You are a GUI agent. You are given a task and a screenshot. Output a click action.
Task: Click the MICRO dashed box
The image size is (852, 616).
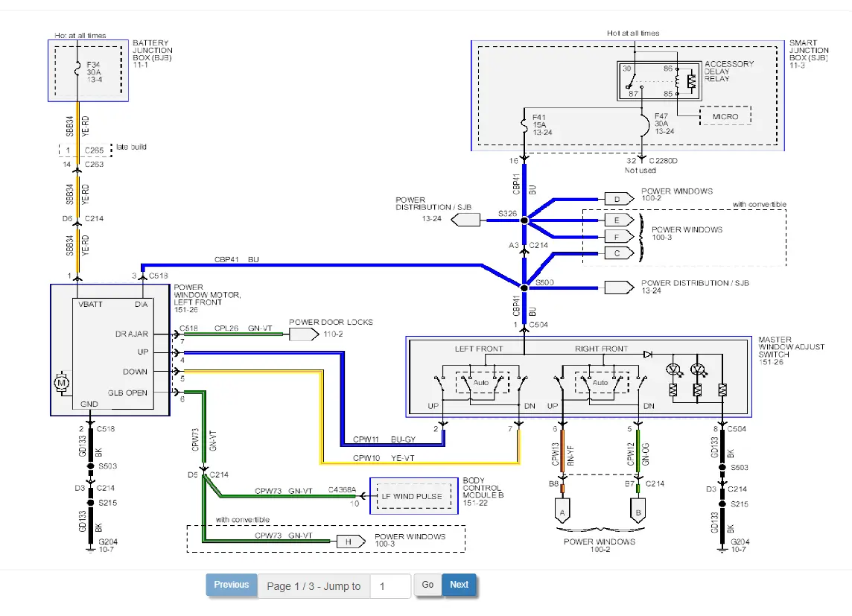725,116
